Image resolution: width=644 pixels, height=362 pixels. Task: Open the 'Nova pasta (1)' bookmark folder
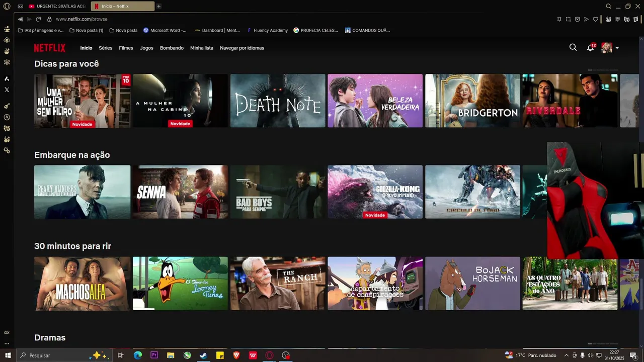tap(86, 30)
